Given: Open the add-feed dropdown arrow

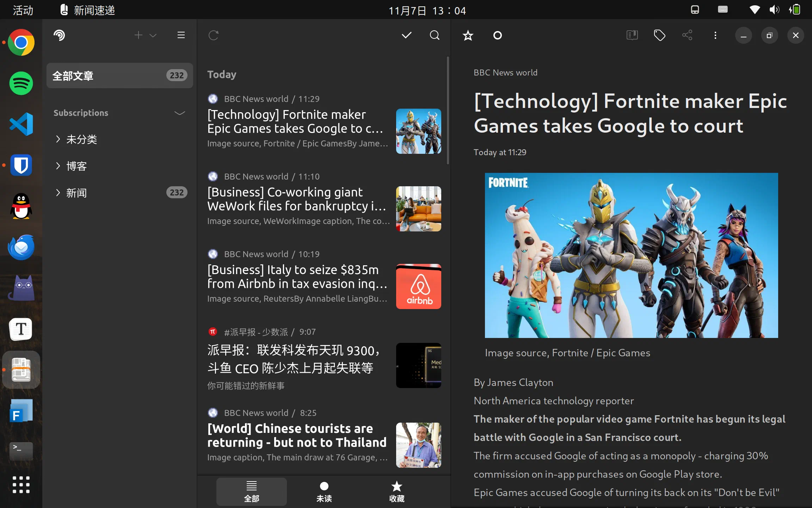Looking at the screenshot, I should coord(153,35).
